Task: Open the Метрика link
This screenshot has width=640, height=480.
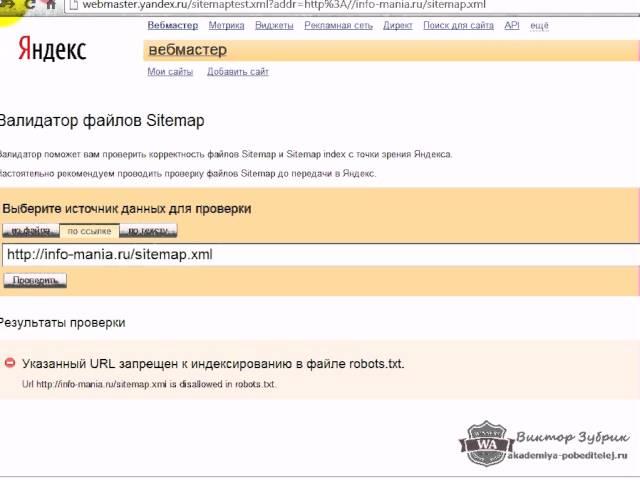Action: point(226,25)
